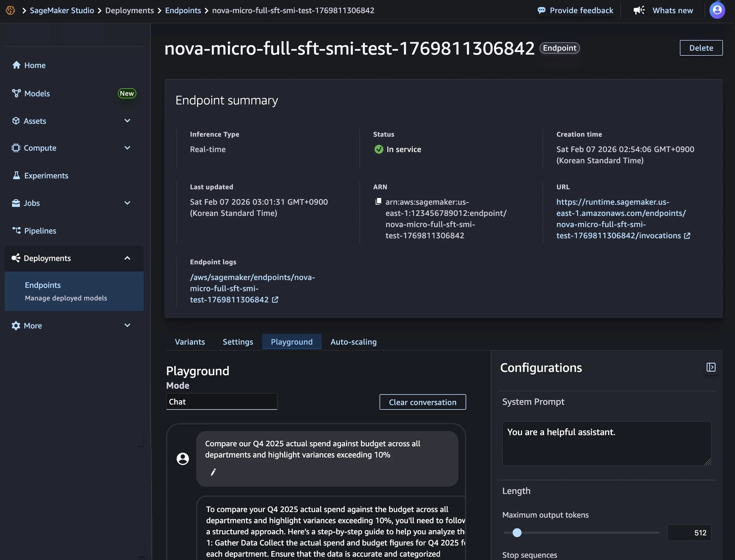Viewport: 735px width, 560px height.
Task: Click the System Prompt text area
Action: click(x=607, y=443)
